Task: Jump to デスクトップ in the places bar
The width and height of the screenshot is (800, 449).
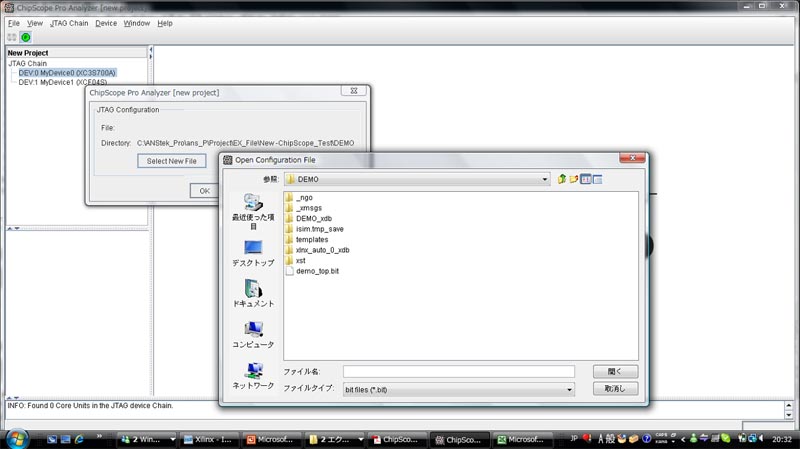Action: [253, 254]
